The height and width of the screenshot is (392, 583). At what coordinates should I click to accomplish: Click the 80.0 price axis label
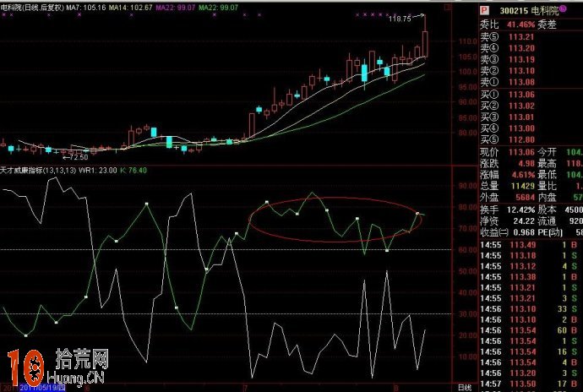point(468,133)
